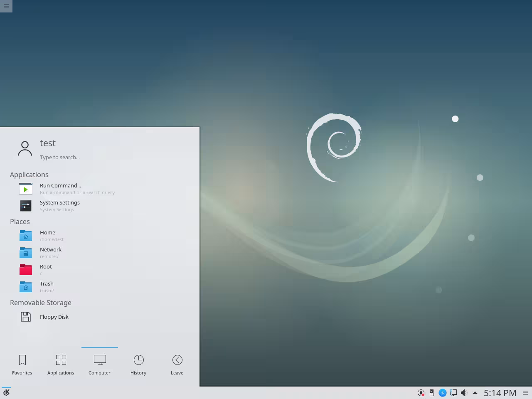Launch Run Command from Applications

click(x=60, y=189)
